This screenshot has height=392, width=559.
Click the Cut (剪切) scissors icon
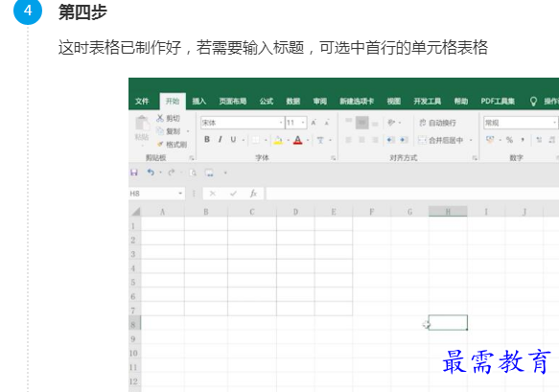pyautogui.click(x=160, y=118)
